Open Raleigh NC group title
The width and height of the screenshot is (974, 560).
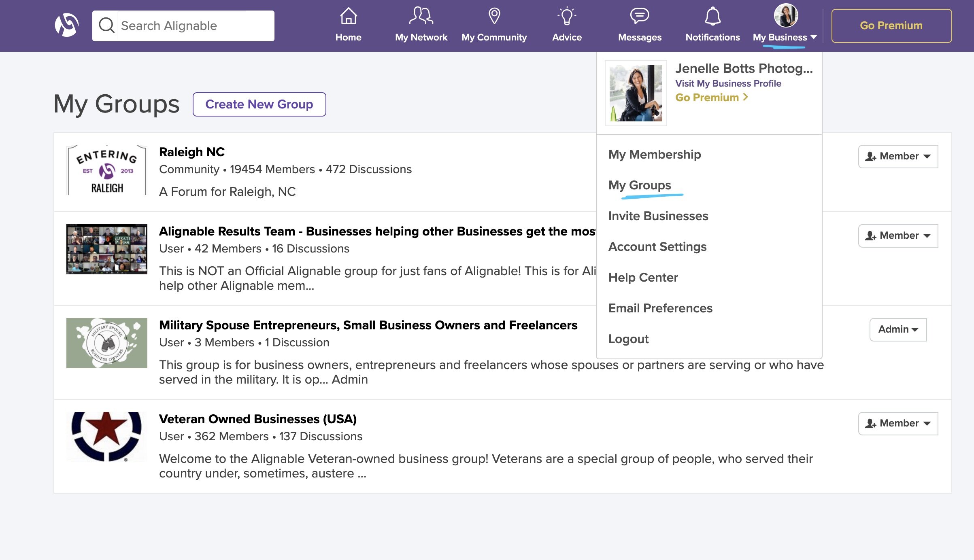(x=191, y=152)
